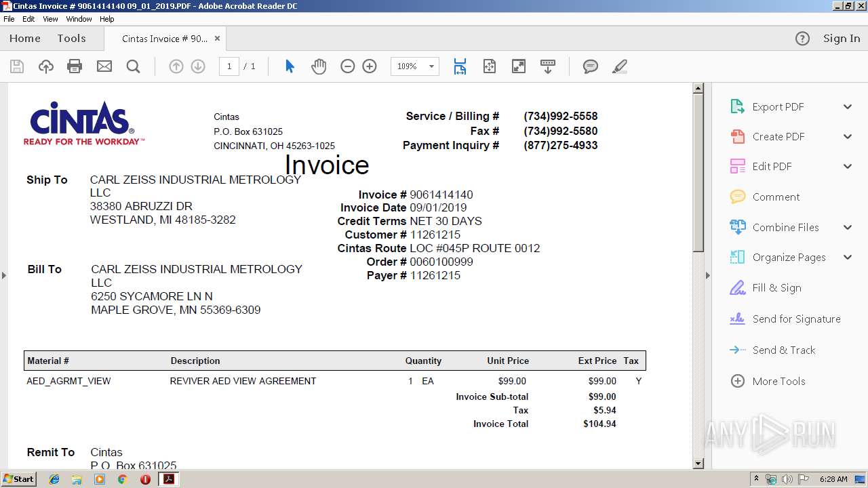This screenshot has height=488, width=868.
Task: Activate the Selection arrow tool
Action: coord(290,66)
